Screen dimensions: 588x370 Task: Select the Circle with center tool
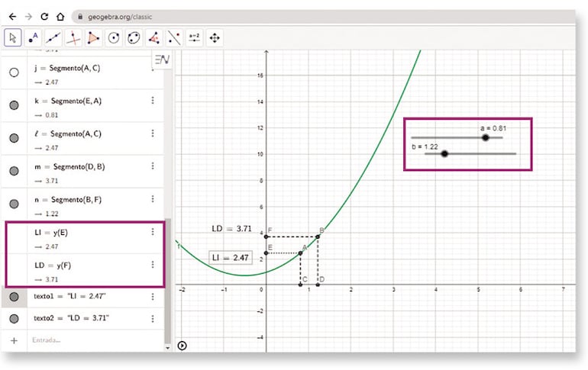(114, 38)
